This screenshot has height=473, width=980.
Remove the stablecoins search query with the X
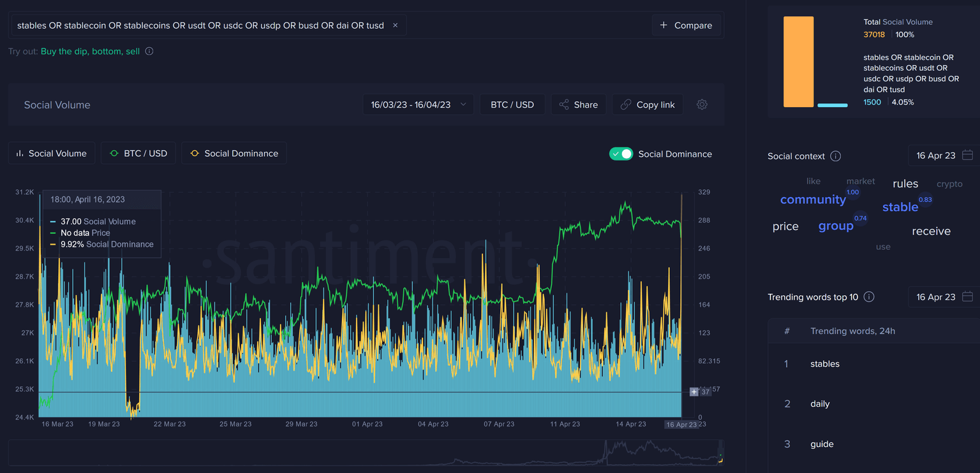[x=395, y=25]
